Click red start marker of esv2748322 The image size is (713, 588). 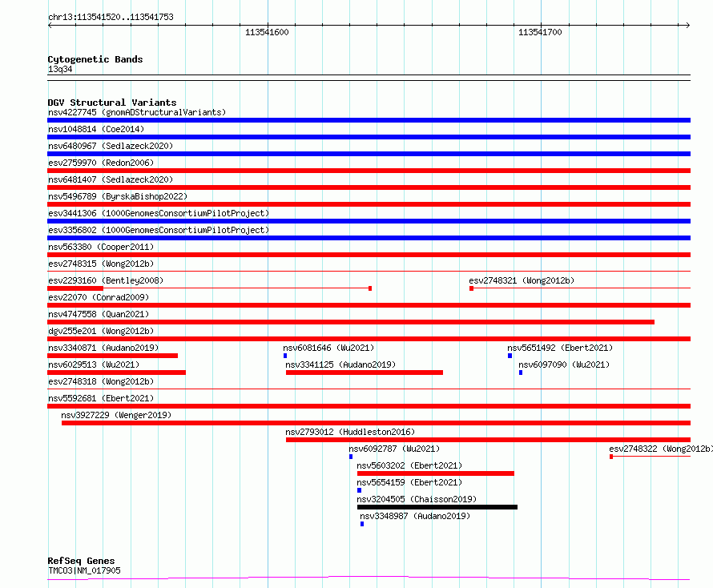click(x=611, y=457)
